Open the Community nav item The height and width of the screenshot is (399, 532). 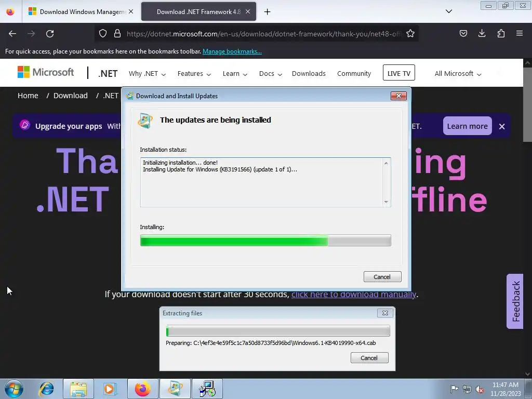coord(354,74)
